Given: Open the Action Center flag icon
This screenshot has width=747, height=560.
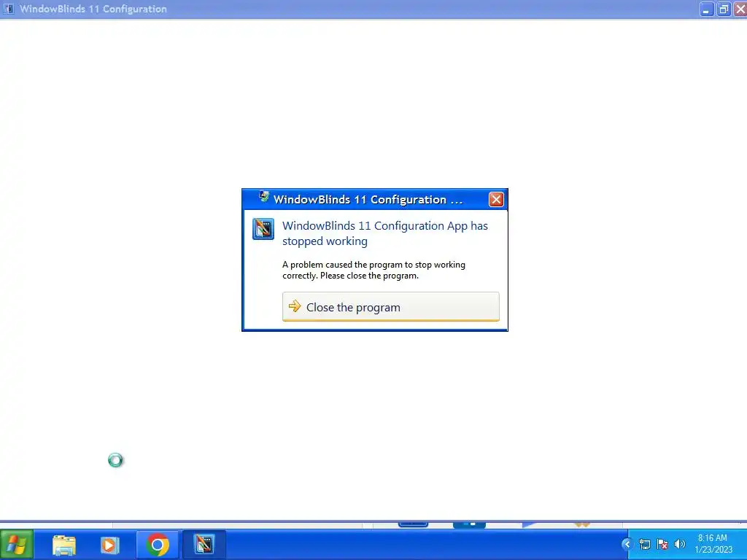Looking at the screenshot, I should [x=662, y=544].
